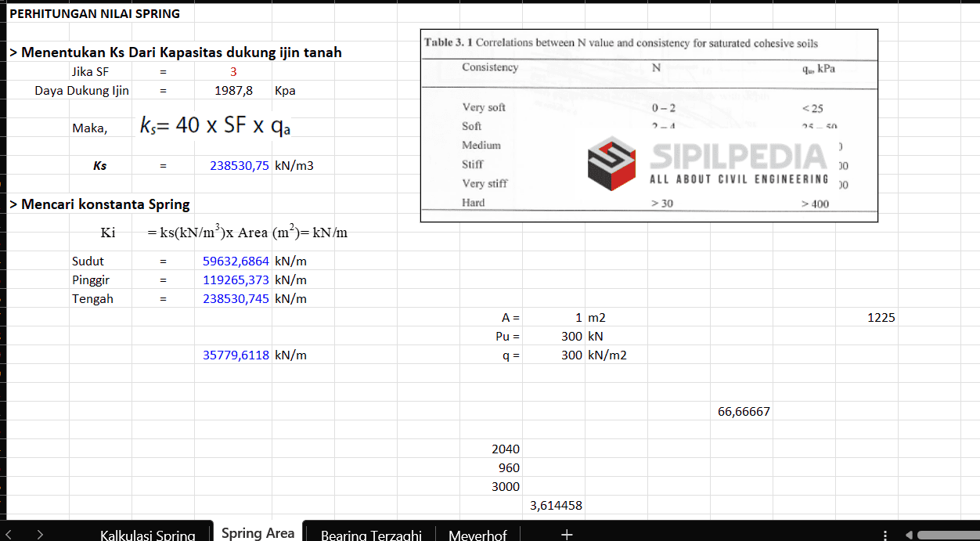Screen dimensions: 980x541
Task: Click the previous sheet navigation arrow
Action: coord(9,535)
